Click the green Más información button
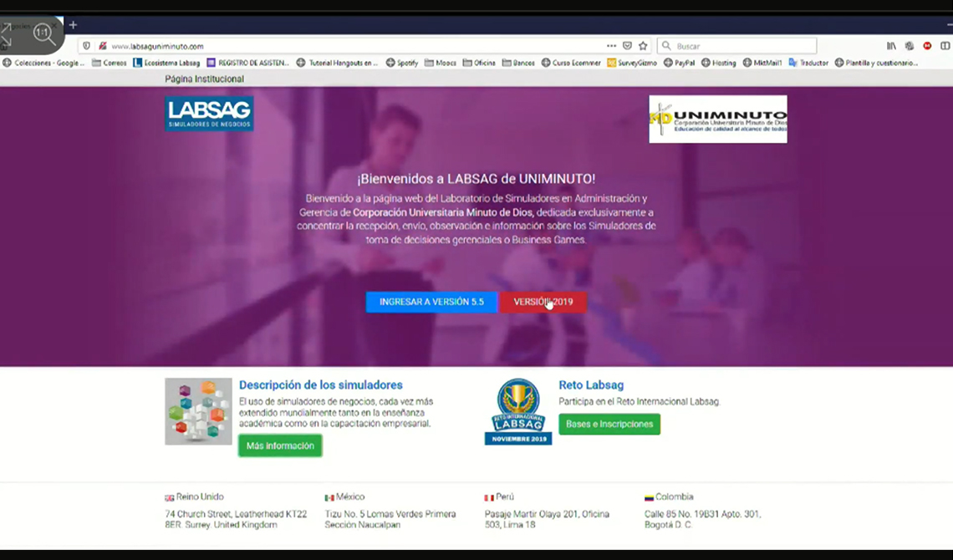The image size is (953, 560). [280, 445]
